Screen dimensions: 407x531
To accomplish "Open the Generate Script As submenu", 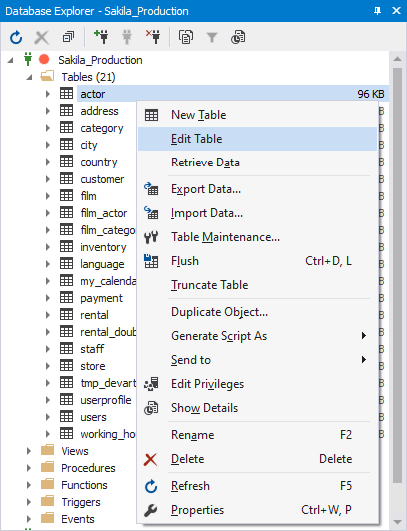I will (x=257, y=336).
